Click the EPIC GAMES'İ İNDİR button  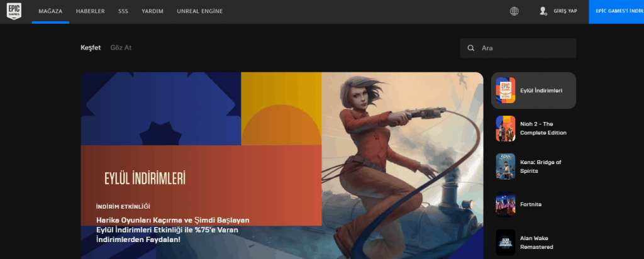(x=616, y=11)
